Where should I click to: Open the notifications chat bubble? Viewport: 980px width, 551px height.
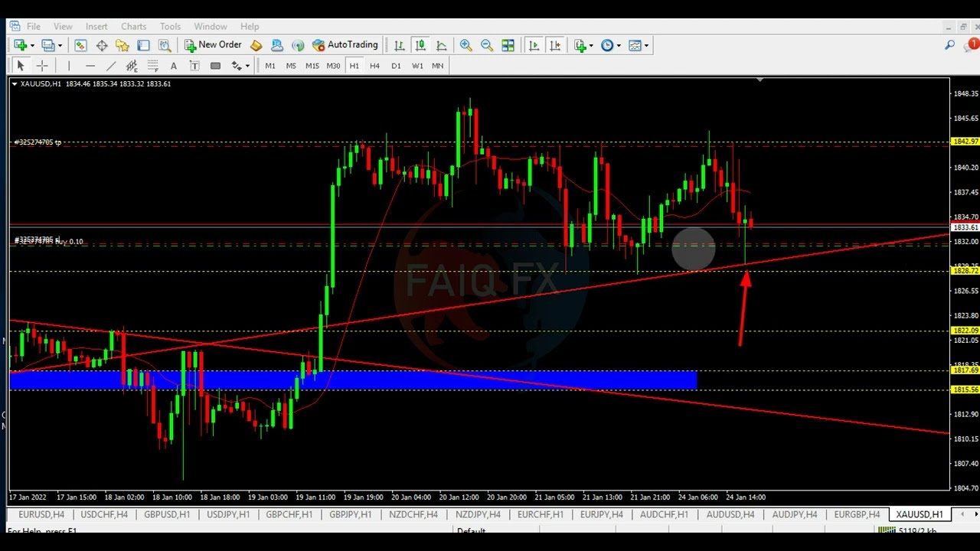tap(971, 45)
